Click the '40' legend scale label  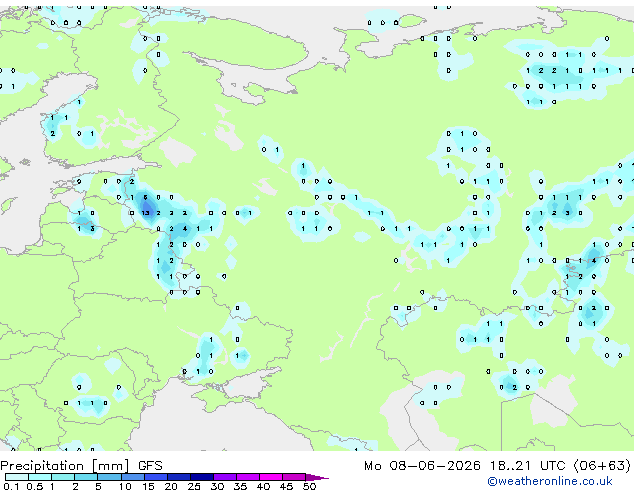[x=263, y=486]
